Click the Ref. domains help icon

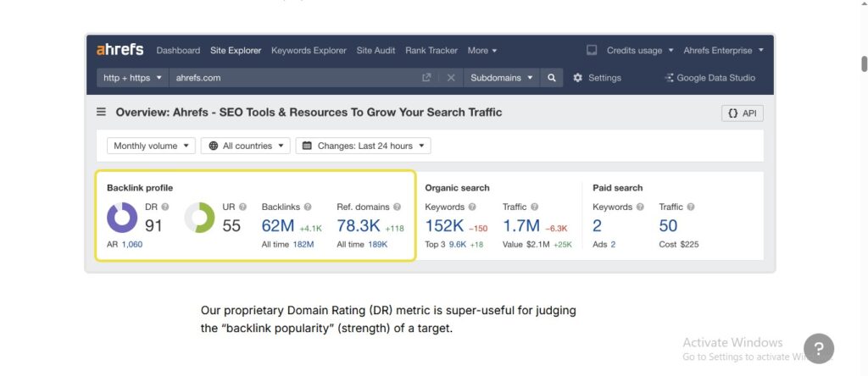397,207
